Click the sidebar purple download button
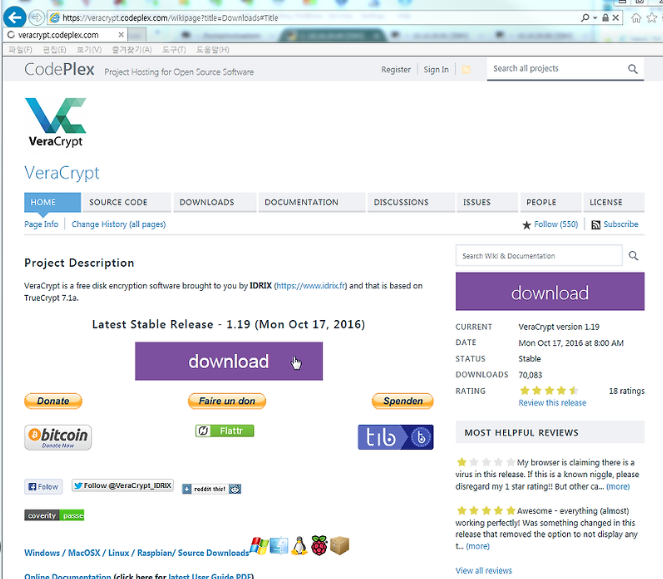 point(550,291)
